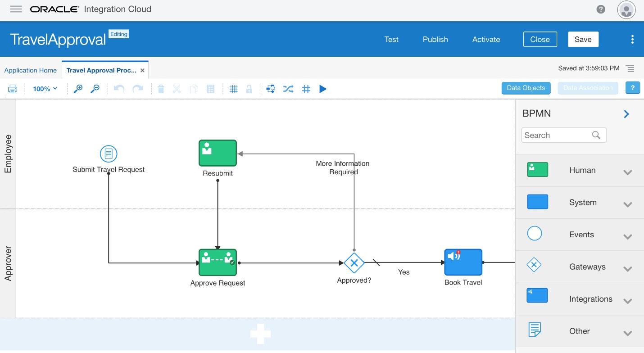Add a new swimlane with the plus

click(261, 334)
